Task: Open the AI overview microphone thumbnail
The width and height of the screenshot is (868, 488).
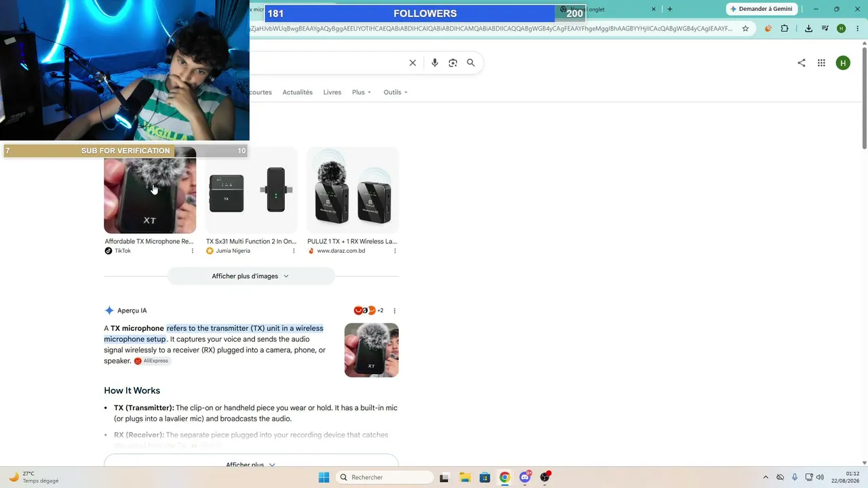Action: 372,350
